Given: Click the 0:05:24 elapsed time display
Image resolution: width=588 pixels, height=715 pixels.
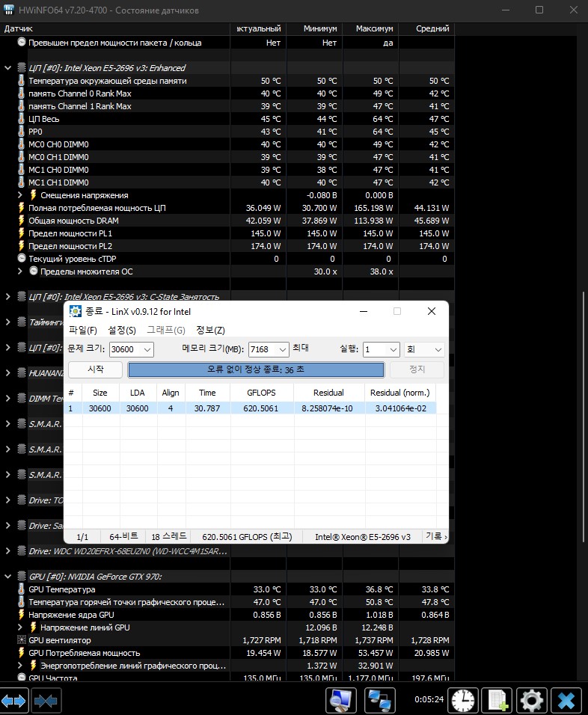Looking at the screenshot, I should tap(429, 699).
